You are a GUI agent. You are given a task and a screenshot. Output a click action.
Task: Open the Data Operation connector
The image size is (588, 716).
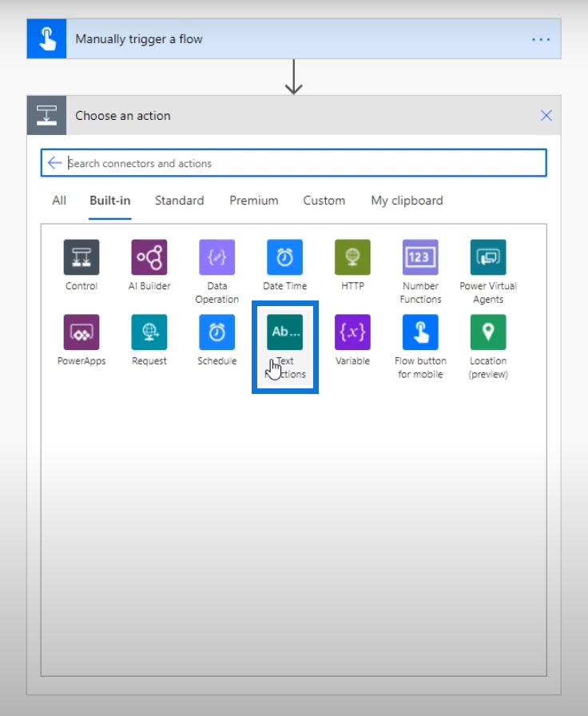(x=217, y=257)
